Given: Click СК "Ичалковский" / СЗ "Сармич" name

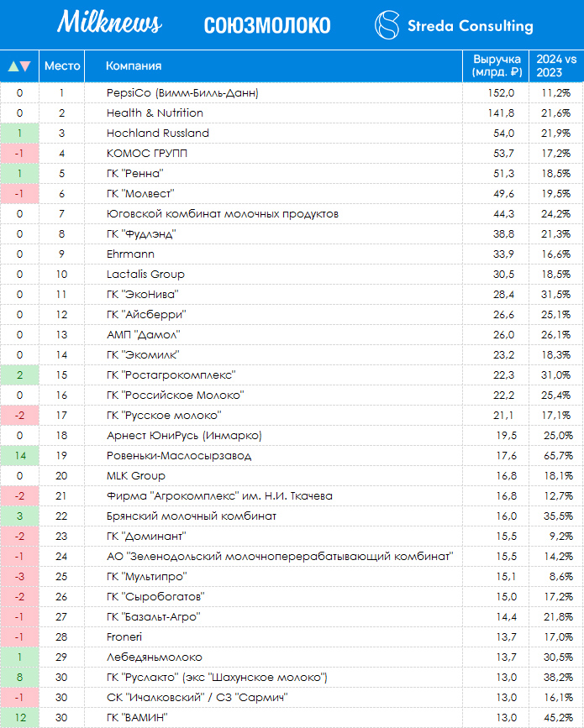Looking at the screenshot, I should [x=197, y=698].
